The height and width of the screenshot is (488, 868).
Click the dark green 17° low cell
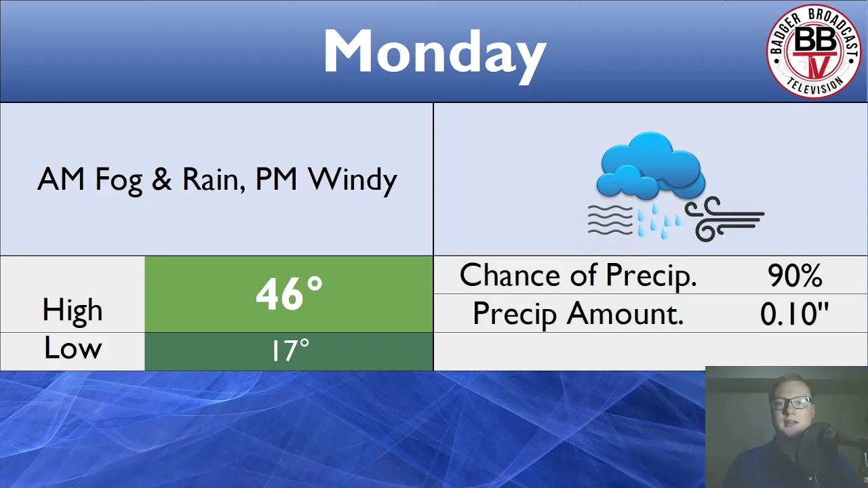(289, 351)
